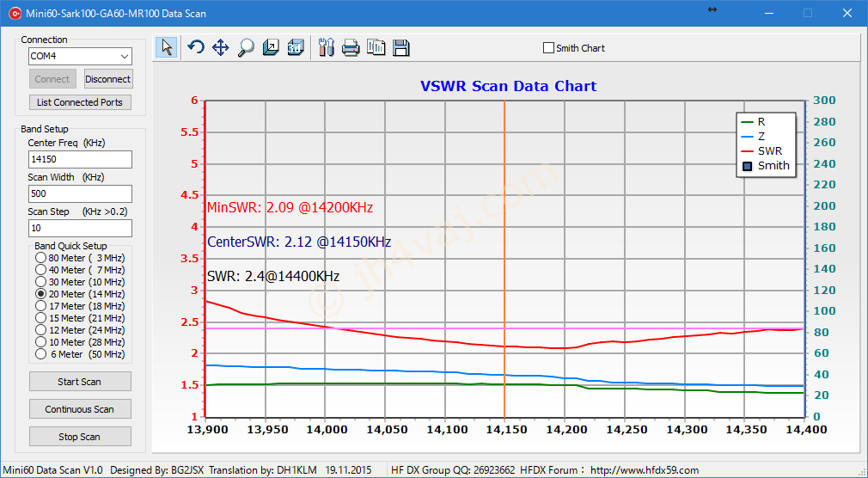This screenshot has width=868, height=478.
Task: Enable the Smith Chart checkbox
Action: point(548,48)
